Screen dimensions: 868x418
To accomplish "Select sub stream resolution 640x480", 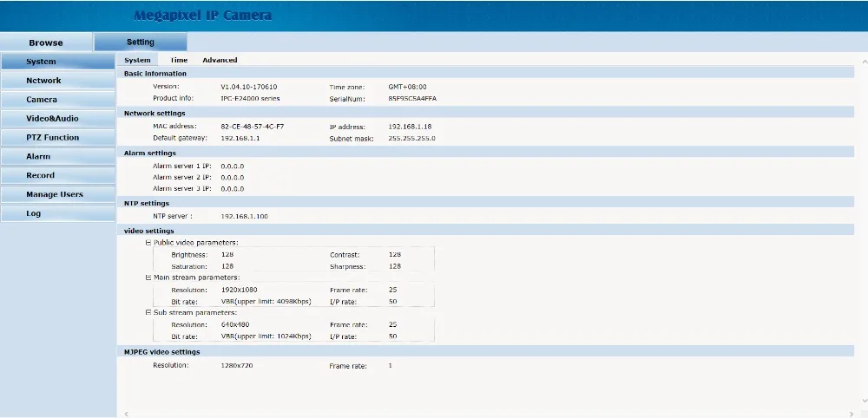I will pos(235,324).
